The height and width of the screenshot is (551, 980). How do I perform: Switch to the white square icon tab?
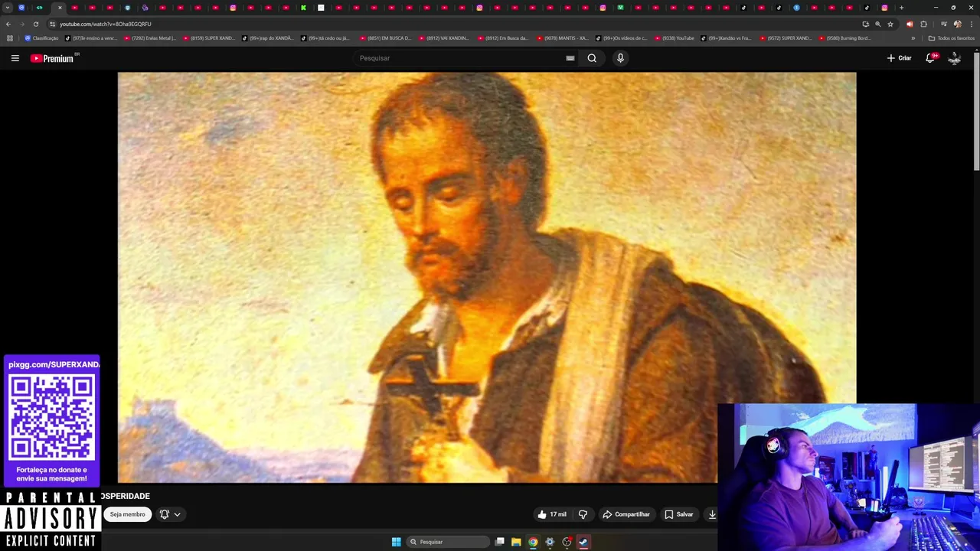point(321,8)
